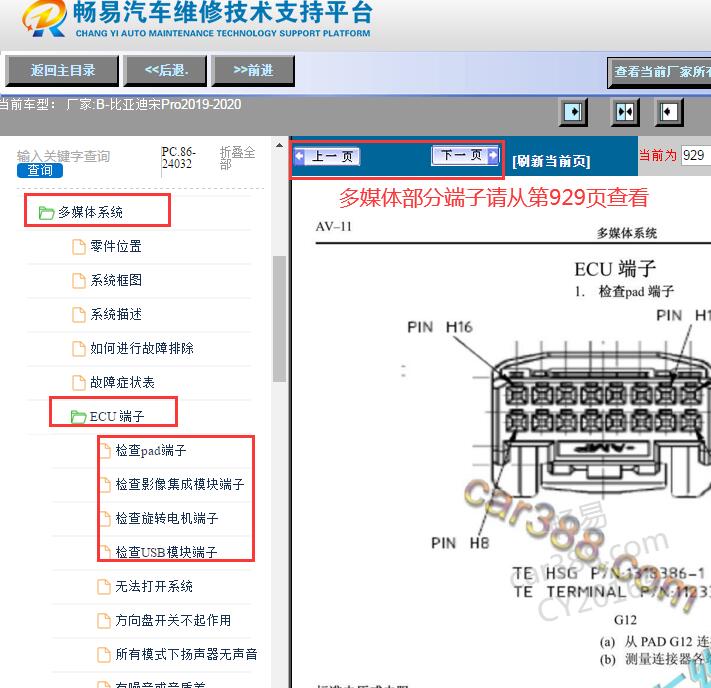Screen dimensions: 711x688
Task: Go back to main directory 返回主目录
Action: pos(62,70)
